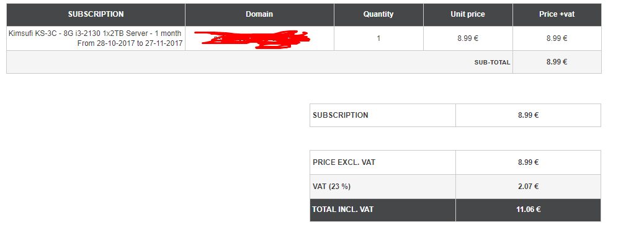The width and height of the screenshot is (644, 225).
Task: Click the Quantity column header
Action: click(x=378, y=14)
